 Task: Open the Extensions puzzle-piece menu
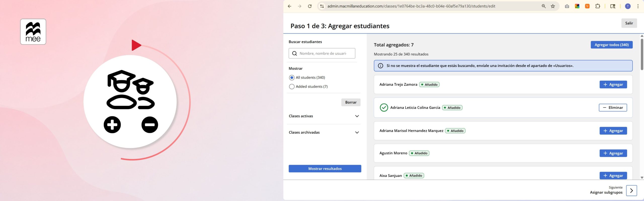tap(598, 6)
